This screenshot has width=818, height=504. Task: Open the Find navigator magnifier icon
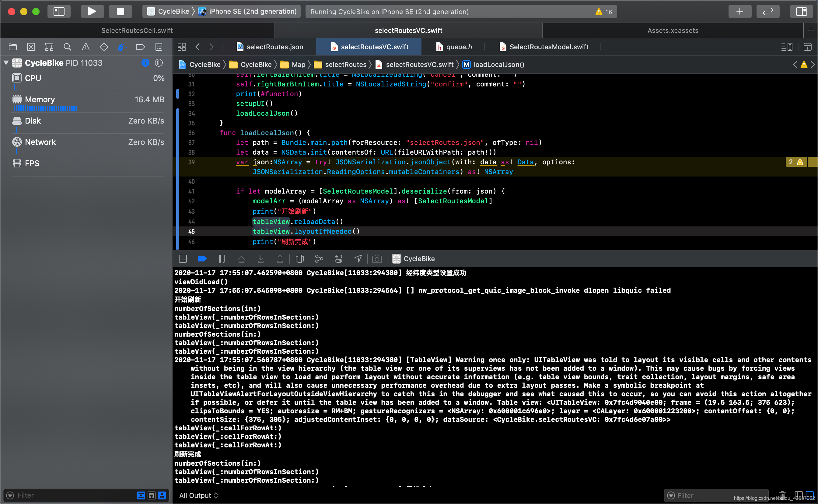67,47
